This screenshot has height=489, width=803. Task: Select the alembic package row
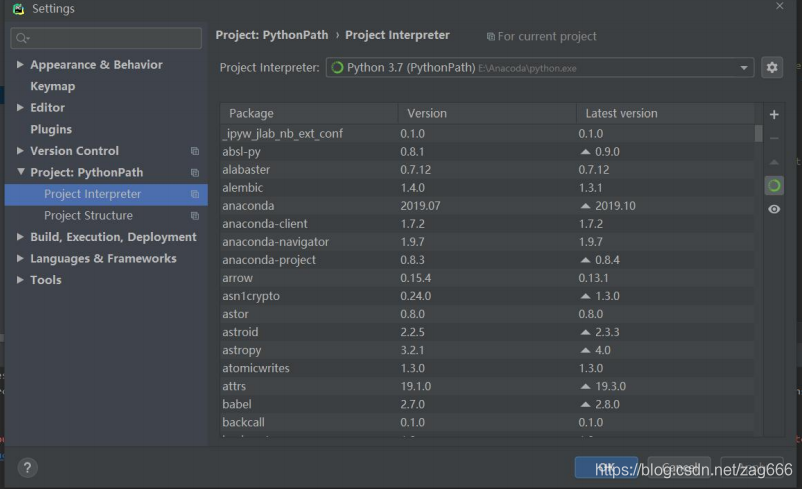tap(487, 187)
